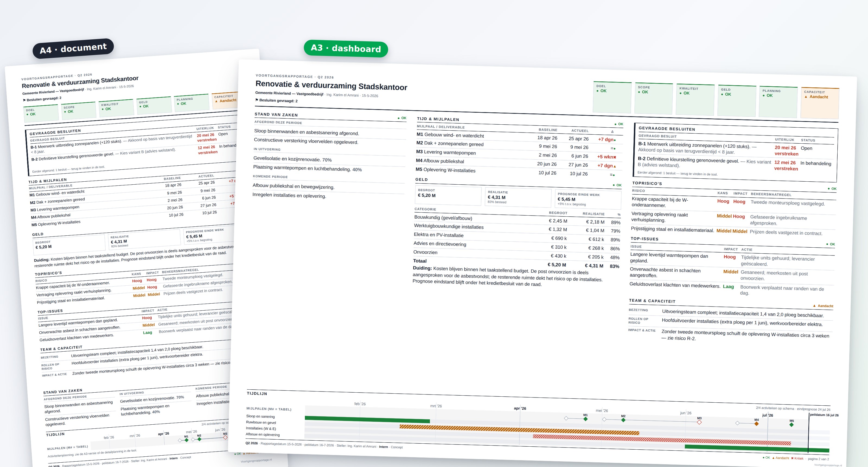
Task: Click the green "A3 · dashboard" label pill
Action: [346, 49]
